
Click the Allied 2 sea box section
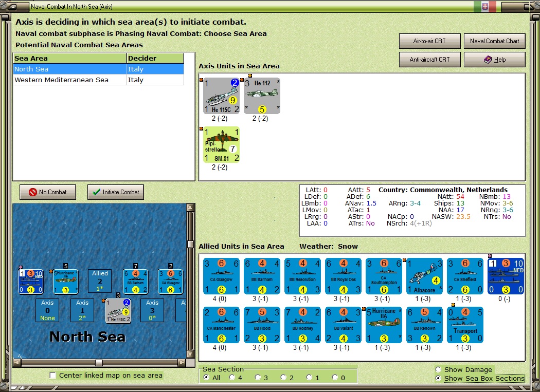pyautogui.click(x=100, y=281)
